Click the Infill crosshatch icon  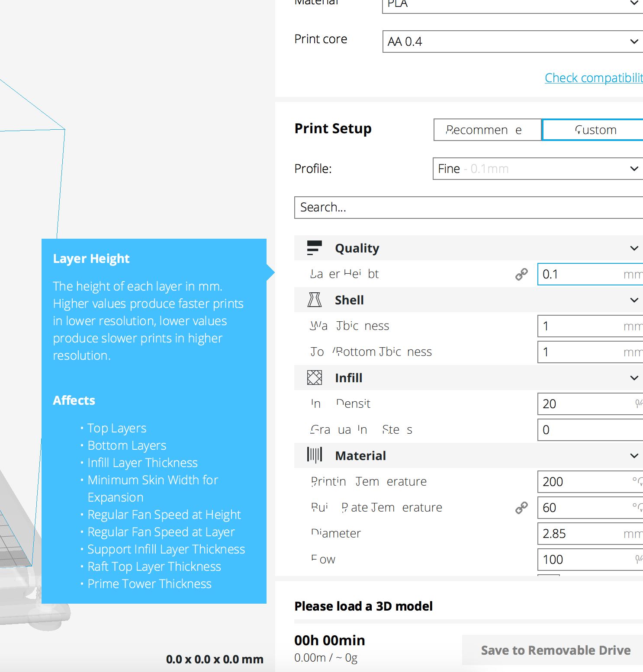click(315, 378)
